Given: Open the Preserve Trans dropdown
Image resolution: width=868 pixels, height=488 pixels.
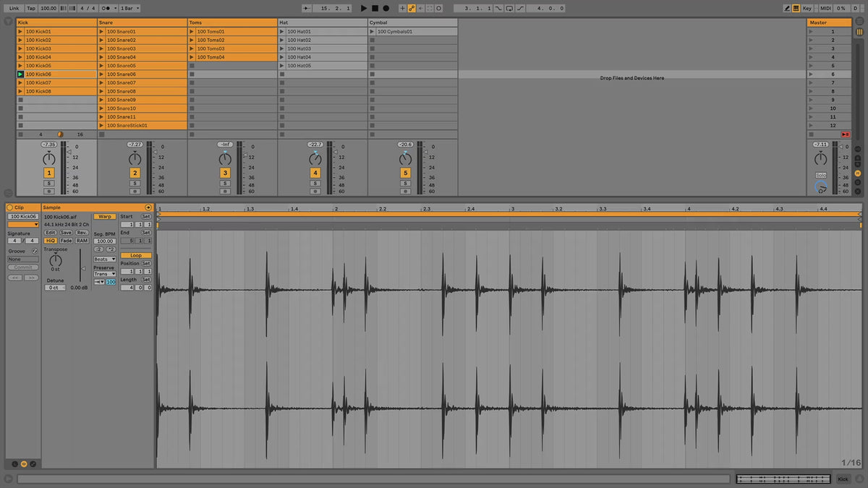Looking at the screenshot, I should click(105, 274).
